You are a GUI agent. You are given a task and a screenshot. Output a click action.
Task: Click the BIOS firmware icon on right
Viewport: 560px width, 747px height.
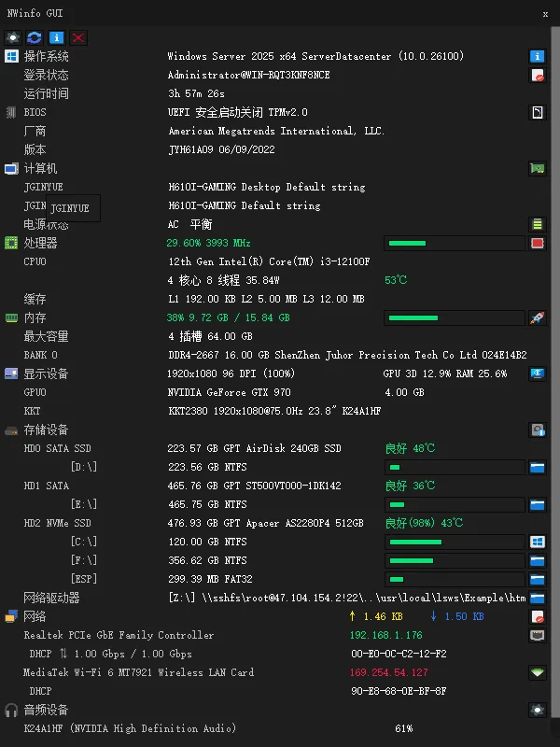[x=538, y=112]
